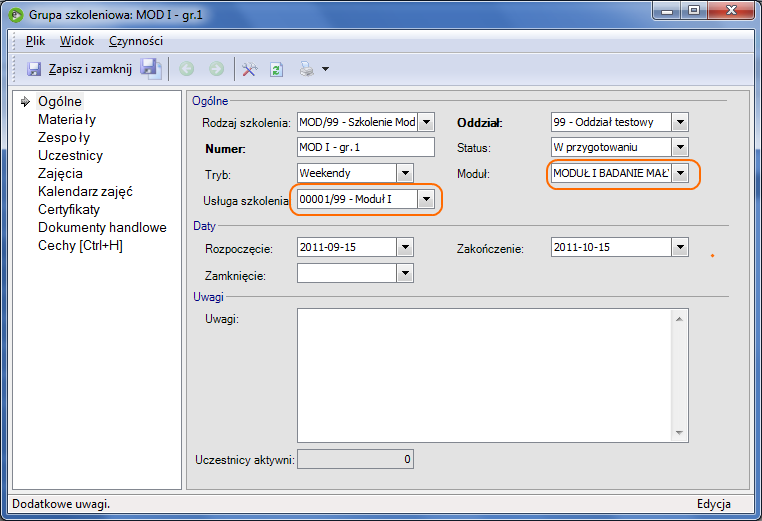The height and width of the screenshot is (521, 762).
Task: Close the Grupa szkoleniowa window
Action: coord(731,11)
